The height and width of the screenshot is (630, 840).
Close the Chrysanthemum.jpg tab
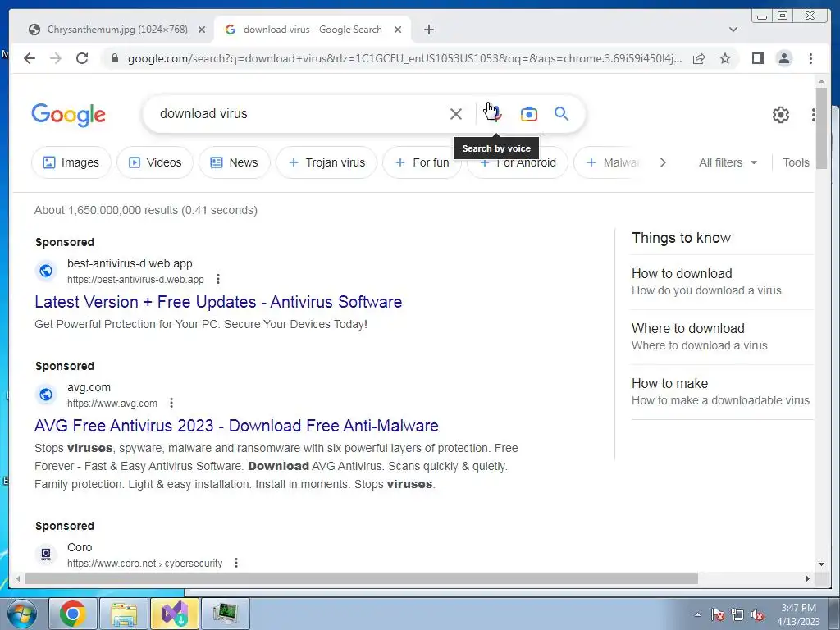coord(202,30)
